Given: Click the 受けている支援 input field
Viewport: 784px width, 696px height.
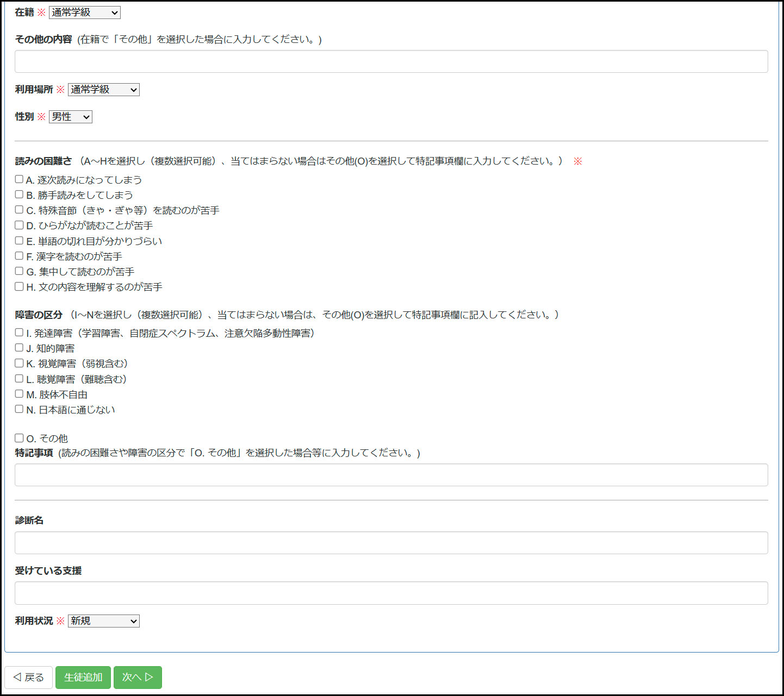Looking at the screenshot, I should point(391,593).
